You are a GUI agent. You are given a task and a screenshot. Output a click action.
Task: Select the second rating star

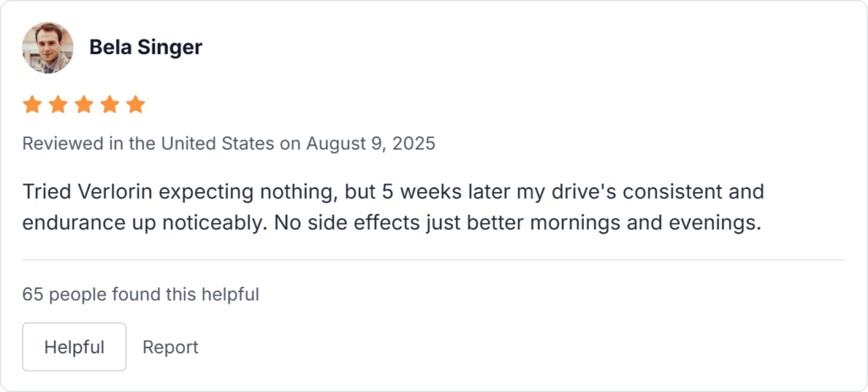pos(58,105)
